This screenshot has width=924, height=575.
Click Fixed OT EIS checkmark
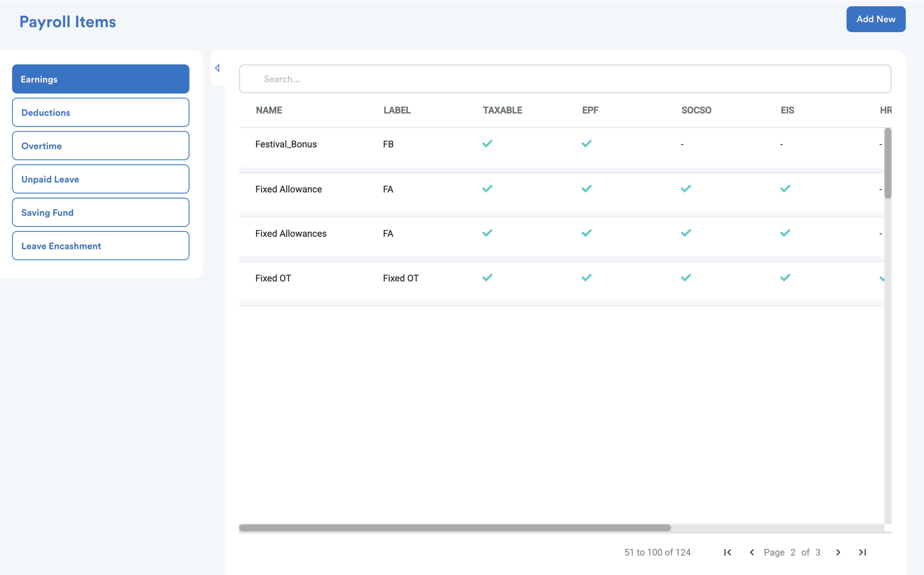click(785, 278)
